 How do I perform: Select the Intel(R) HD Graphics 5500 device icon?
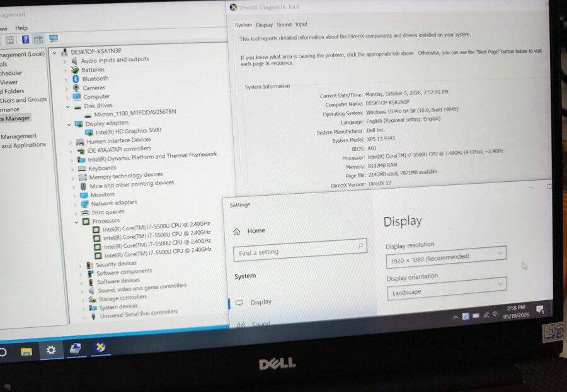point(89,132)
